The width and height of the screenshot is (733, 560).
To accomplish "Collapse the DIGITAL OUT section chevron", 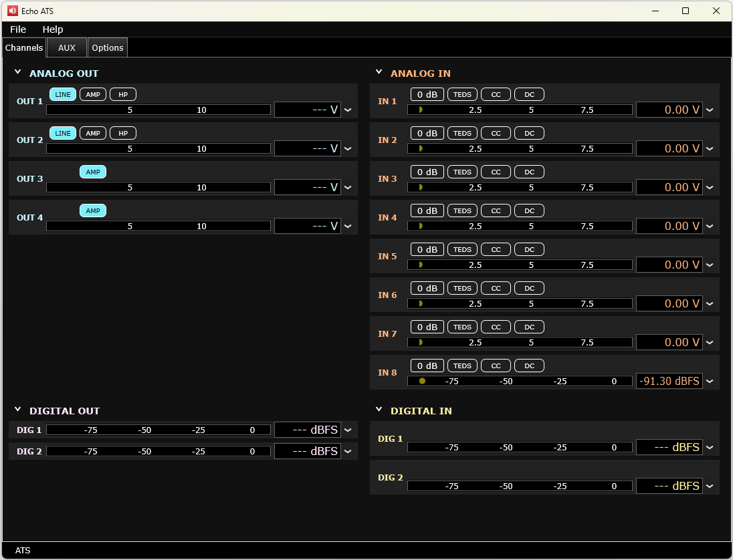I will coord(18,410).
